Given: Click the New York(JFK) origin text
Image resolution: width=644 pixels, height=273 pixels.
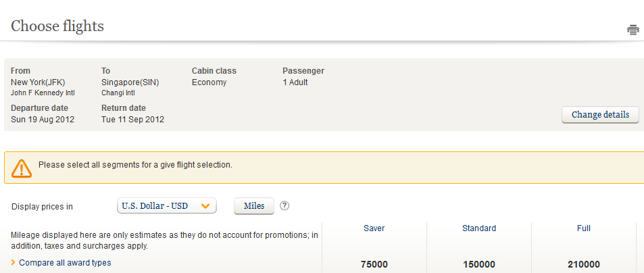Looking at the screenshot, I should (x=38, y=82).
